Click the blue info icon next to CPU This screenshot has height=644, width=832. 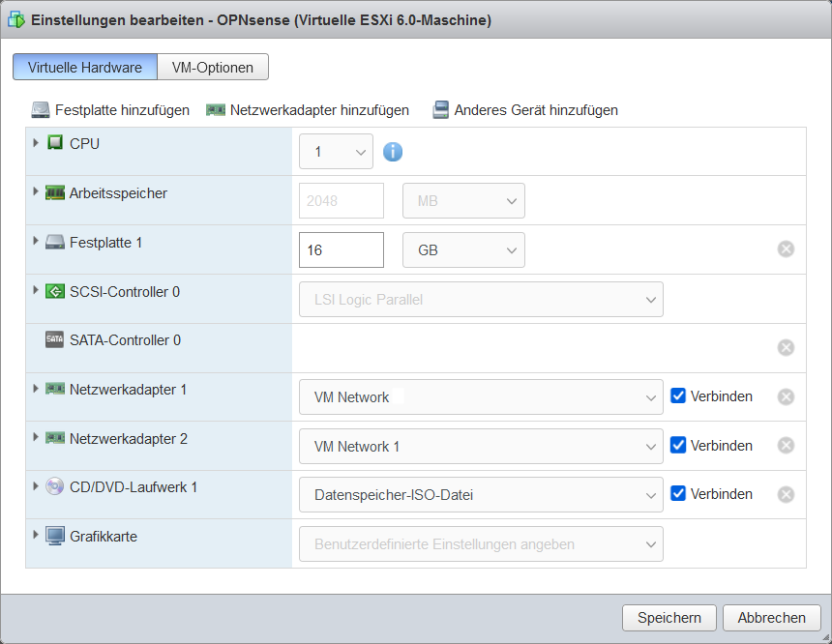[x=393, y=151]
